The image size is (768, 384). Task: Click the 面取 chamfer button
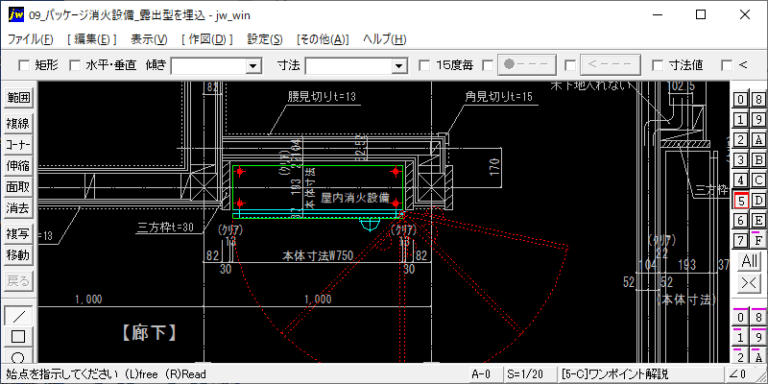[18, 187]
